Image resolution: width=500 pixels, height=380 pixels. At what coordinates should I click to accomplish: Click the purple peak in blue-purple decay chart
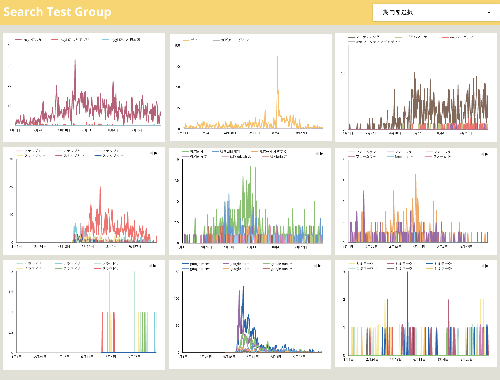click(x=239, y=292)
